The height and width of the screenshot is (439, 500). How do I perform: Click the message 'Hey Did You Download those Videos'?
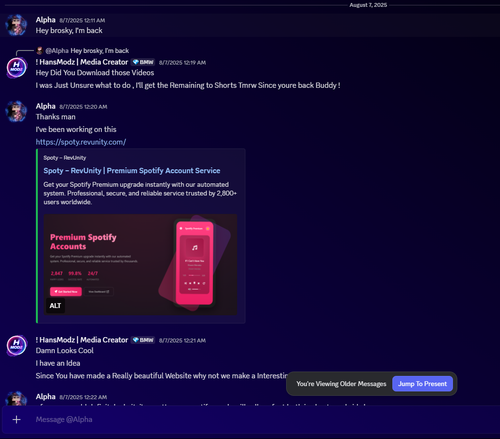pyautogui.click(x=95, y=73)
